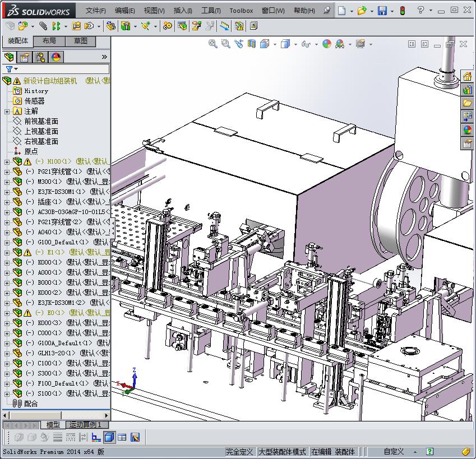Open the ConfigurationManager panel icon
The width and height of the screenshot is (476, 459).
tap(40, 57)
